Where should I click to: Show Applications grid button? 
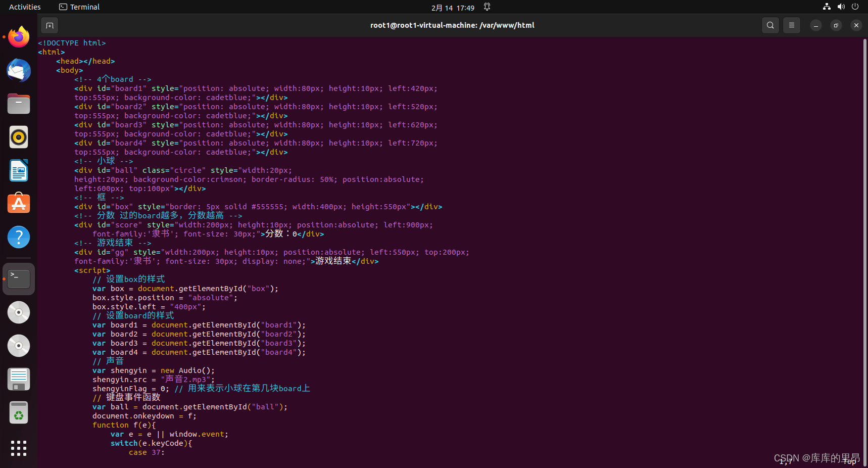pyautogui.click(x=19, y=448)
